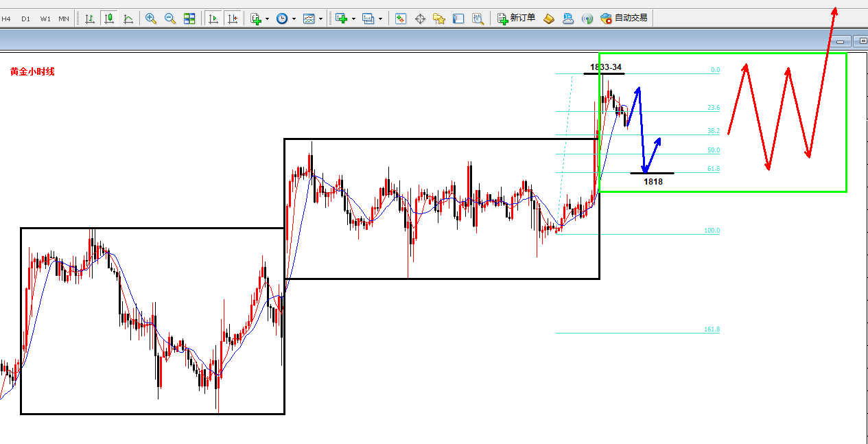This screenshot has width=868, height=444.
Task: Select the crosshair Data Window tool
Action: coord(421,19)
